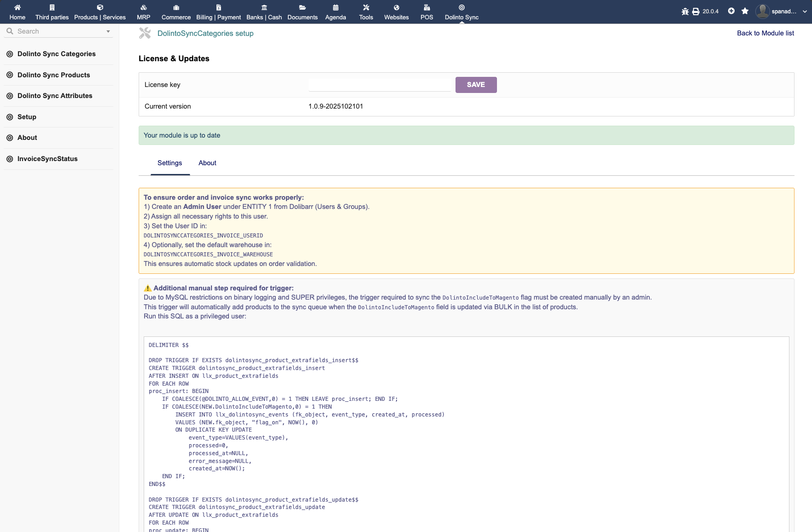The image size is (812, 532).
Task: Switch to the Settings tab
Action: pyautogui.click(x=170, y=163)
